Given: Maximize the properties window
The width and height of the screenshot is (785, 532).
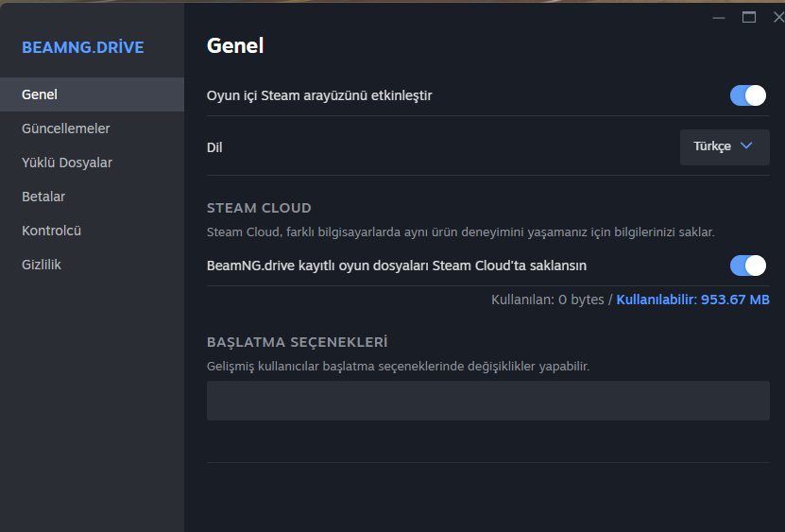Looking at the screenshot, I should 749,17.
